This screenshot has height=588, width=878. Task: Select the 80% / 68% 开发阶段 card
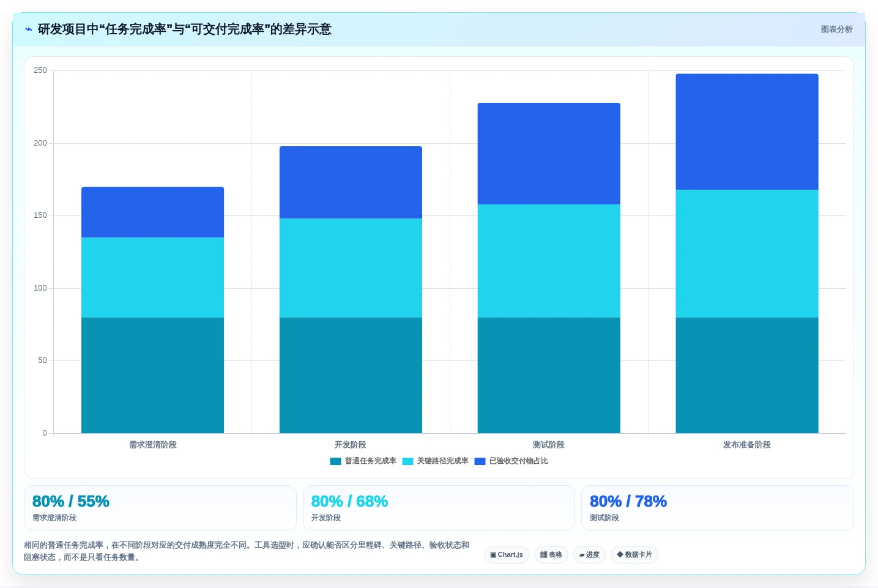(x=439, y=508)
